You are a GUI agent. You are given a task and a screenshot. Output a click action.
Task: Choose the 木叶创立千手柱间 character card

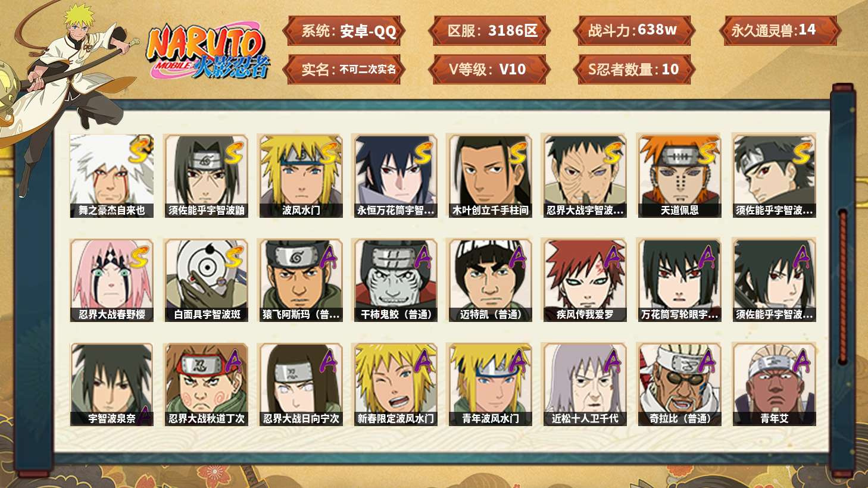point(490,176)
